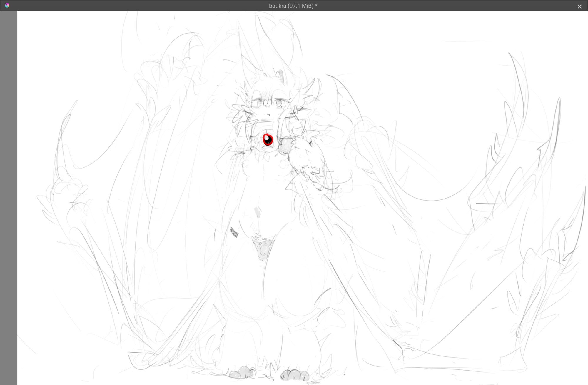
Task: Click the Krita logo icon in title bar
Action: 7,5
